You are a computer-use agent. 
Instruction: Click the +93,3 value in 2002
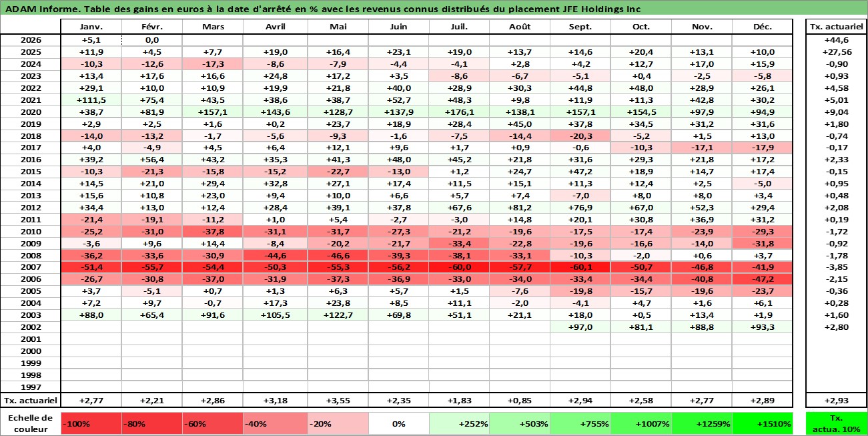[x=763, y=327]
